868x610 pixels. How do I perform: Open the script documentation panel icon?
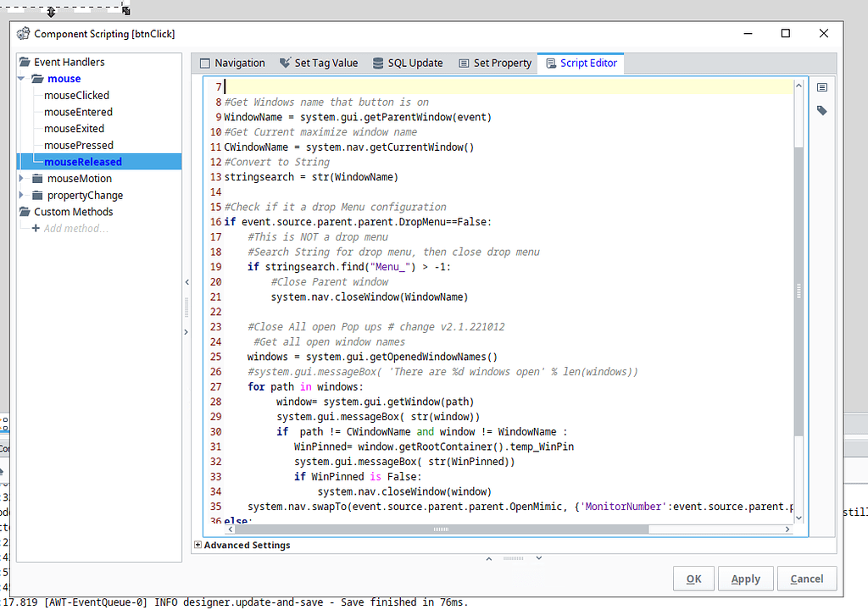pyautogui.click(x=821, y=86)
